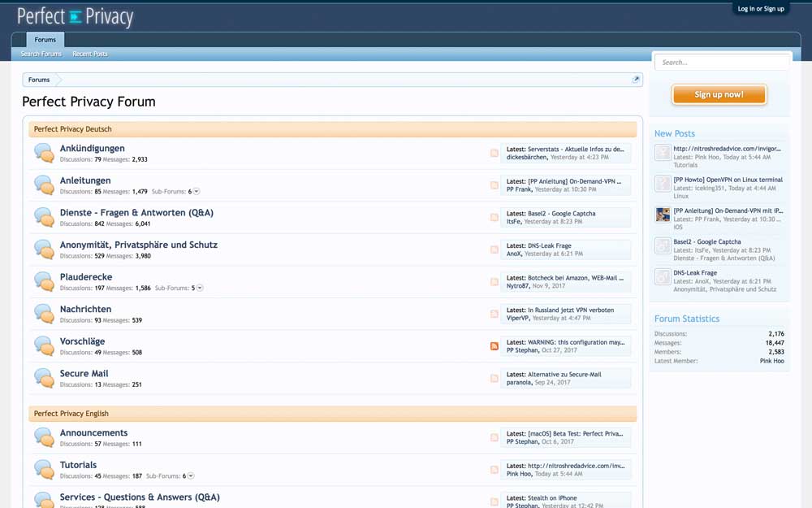
Task: Open RSS feed for Secure Mail
Action: (494, 378)
